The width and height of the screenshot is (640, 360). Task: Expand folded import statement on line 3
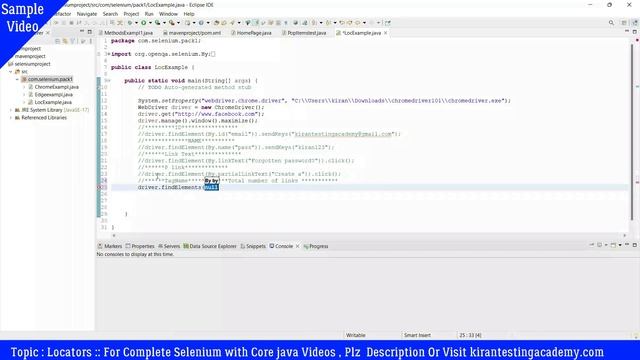pos(108,54)
